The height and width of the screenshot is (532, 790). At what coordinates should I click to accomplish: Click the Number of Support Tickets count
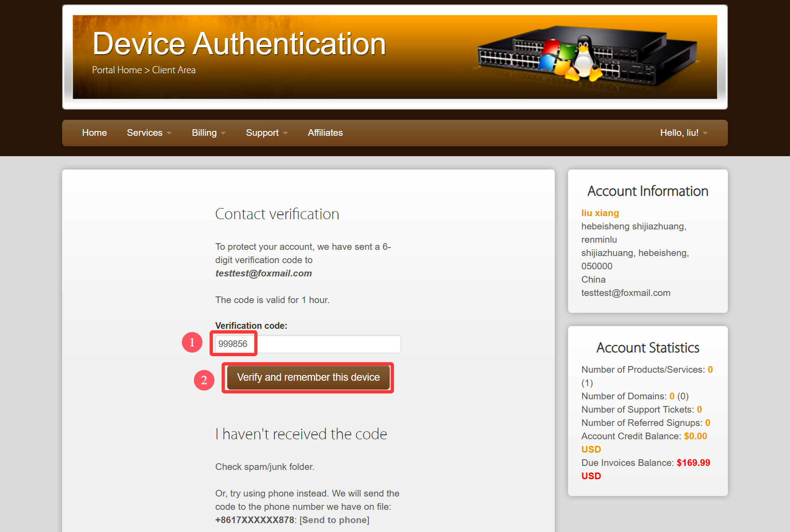(699, 410)
